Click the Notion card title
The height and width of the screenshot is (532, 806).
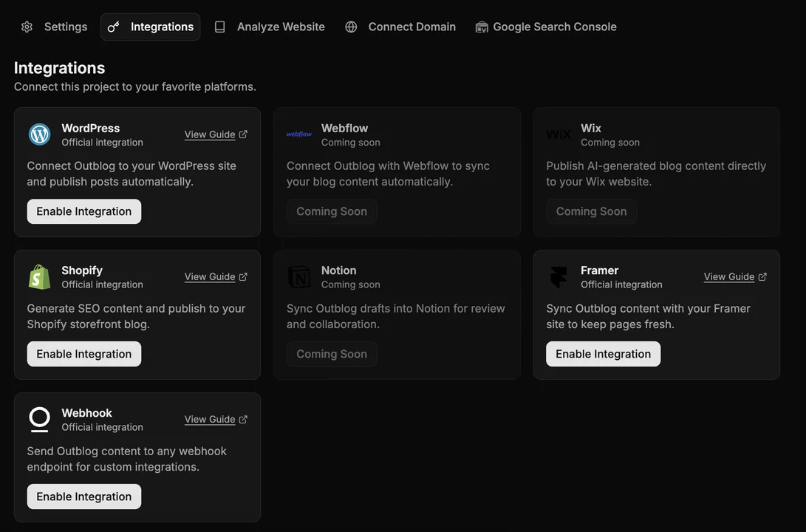point(339,270)
